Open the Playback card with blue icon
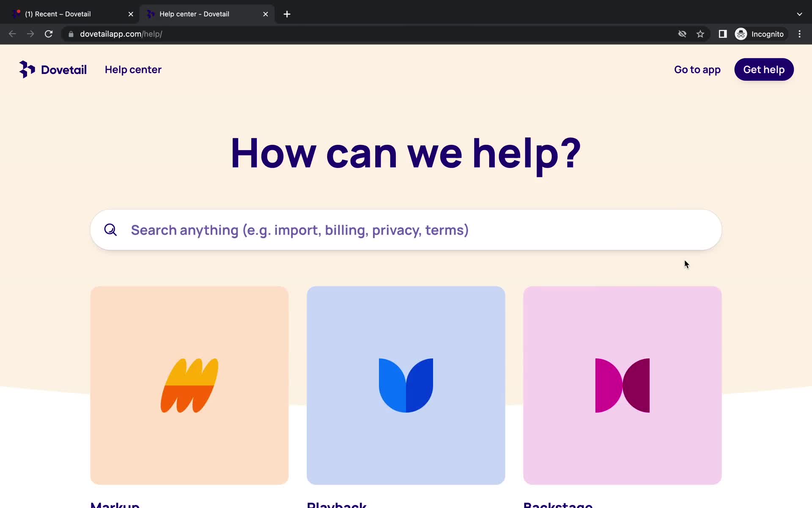Image resolution: width=812 pixels, height=508 pixels. click(x=406, y=385)
